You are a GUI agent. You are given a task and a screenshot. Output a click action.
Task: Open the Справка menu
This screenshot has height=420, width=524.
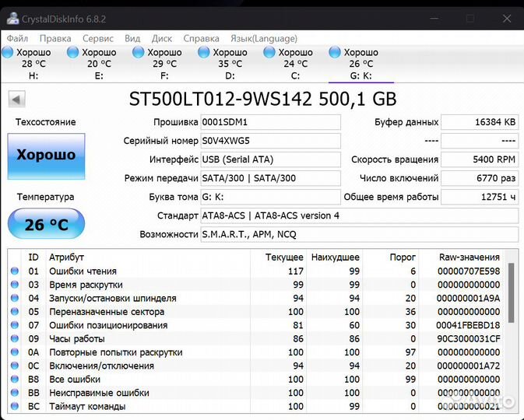[201, 39]
